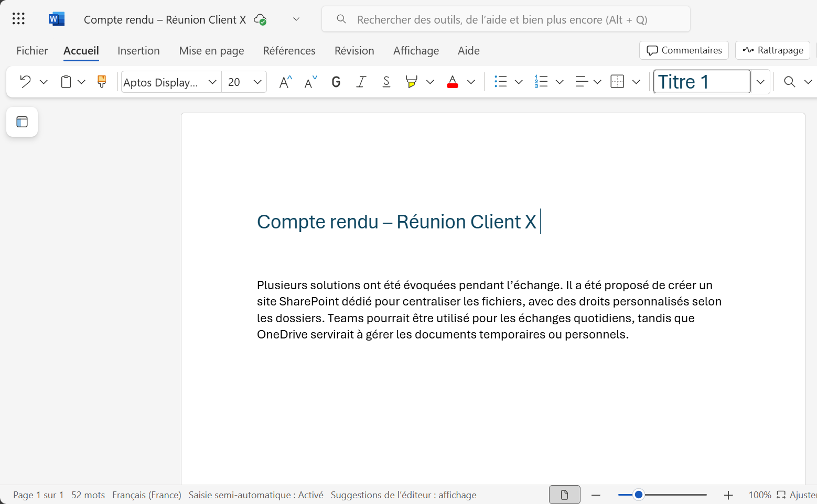Open the font name dropdown
The height and width of the screenshot is (504, 817).
212,82
